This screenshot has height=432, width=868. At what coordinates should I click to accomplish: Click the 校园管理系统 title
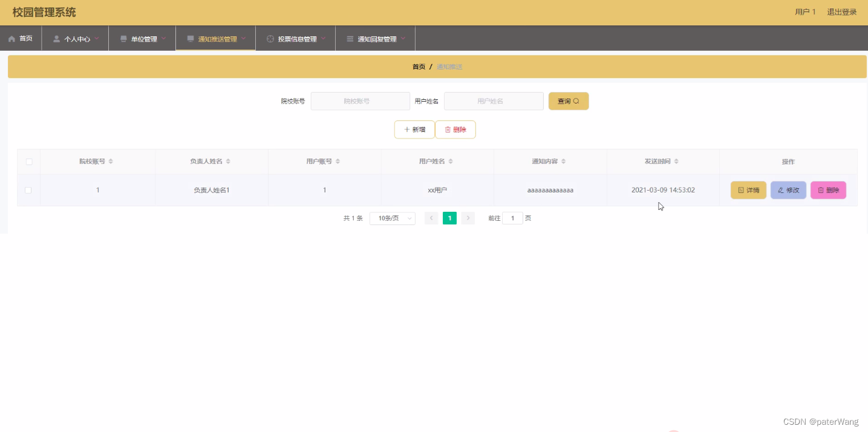tap(44, 12)
